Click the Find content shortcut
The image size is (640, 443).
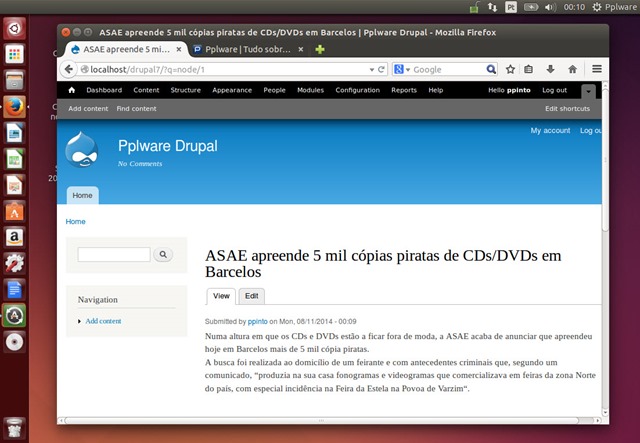tap(136, 109)
